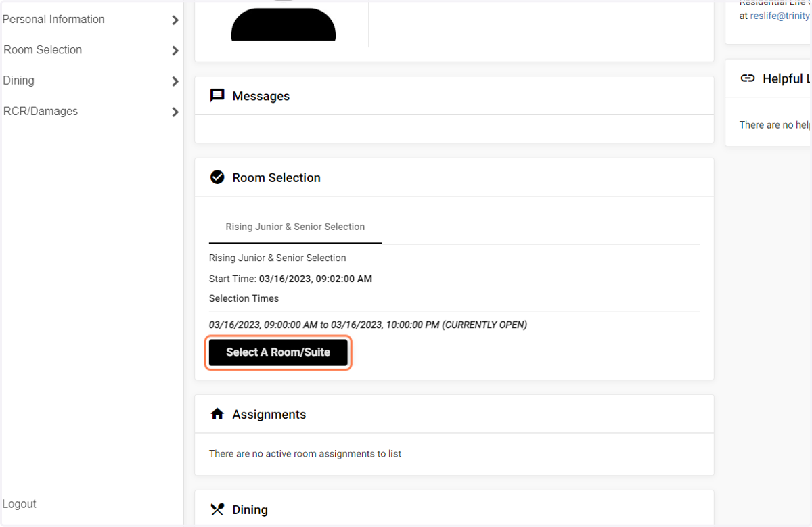The image size is (812, 527).
Task: Click the Start Time 03/16/2023 09:02:00 AM text
Action: coord(290,279)
